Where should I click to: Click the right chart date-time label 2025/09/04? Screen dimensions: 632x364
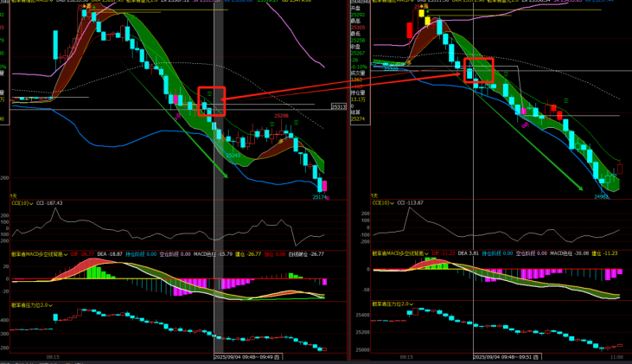point(506,356)
